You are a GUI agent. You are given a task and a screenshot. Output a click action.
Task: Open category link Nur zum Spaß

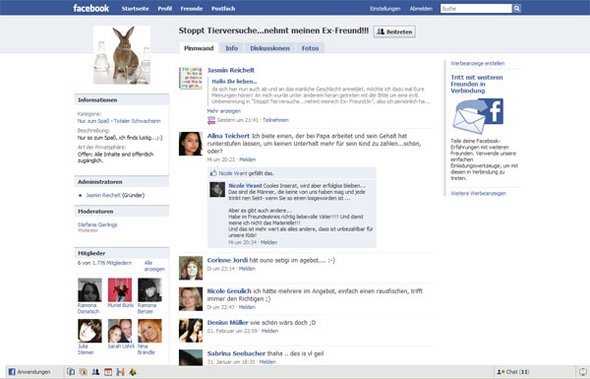[93, 121]
